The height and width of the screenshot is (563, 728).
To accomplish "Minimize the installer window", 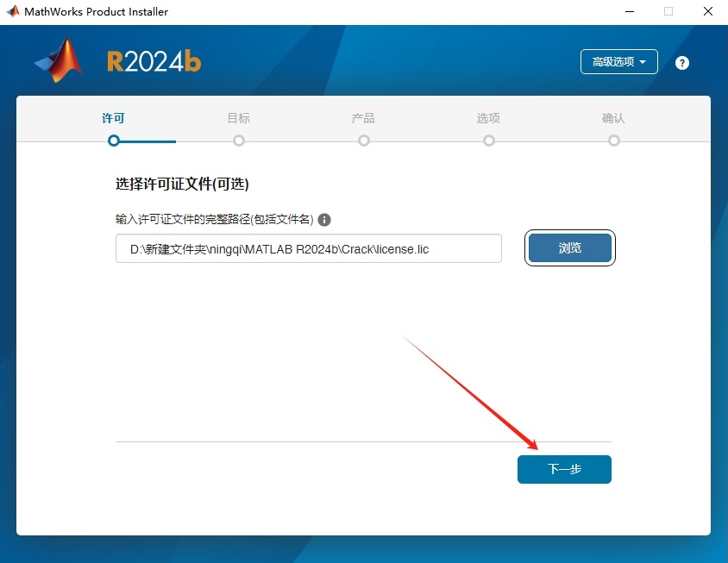I will click(630, 11).
